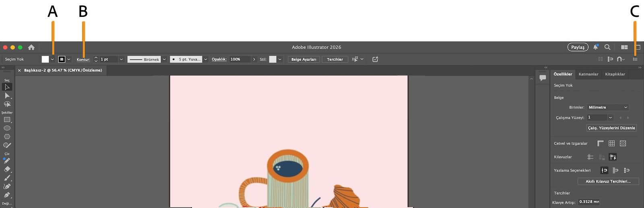The image size is (644, 208).
Task: Toggle grid visibility icon
Action: [612, 143]
